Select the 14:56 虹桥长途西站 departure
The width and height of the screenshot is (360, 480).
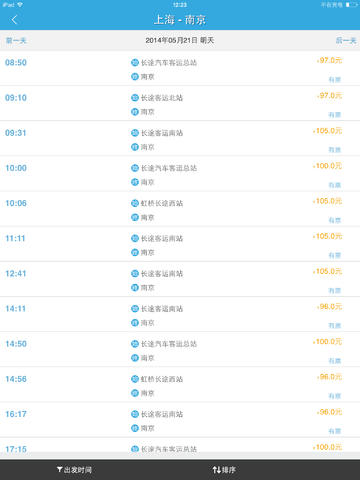click(x=180, y=384)
